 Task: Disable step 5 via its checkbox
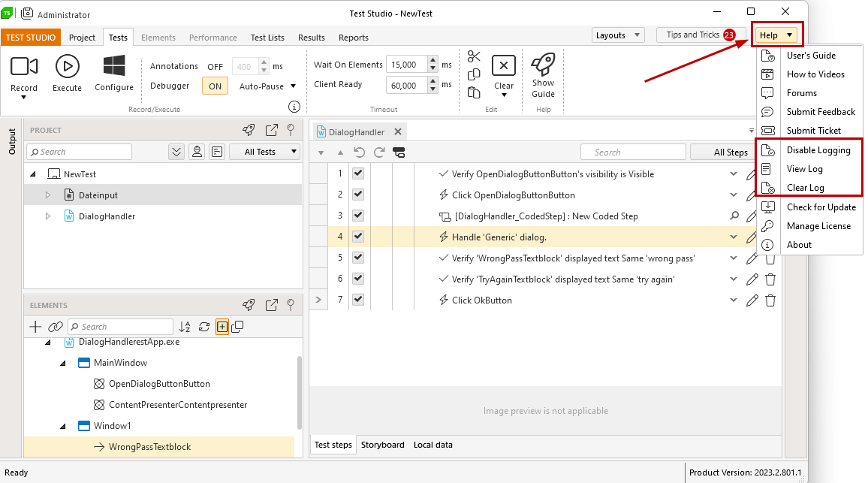(x=358, y=258)
